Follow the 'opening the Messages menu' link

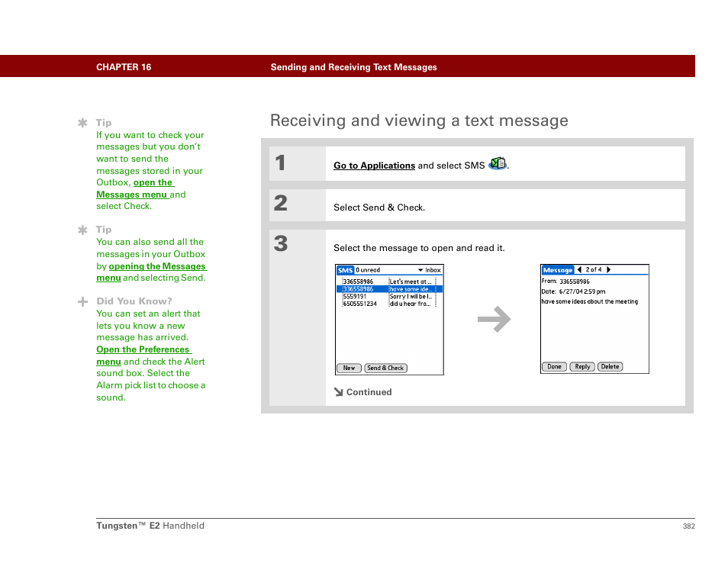151,272
